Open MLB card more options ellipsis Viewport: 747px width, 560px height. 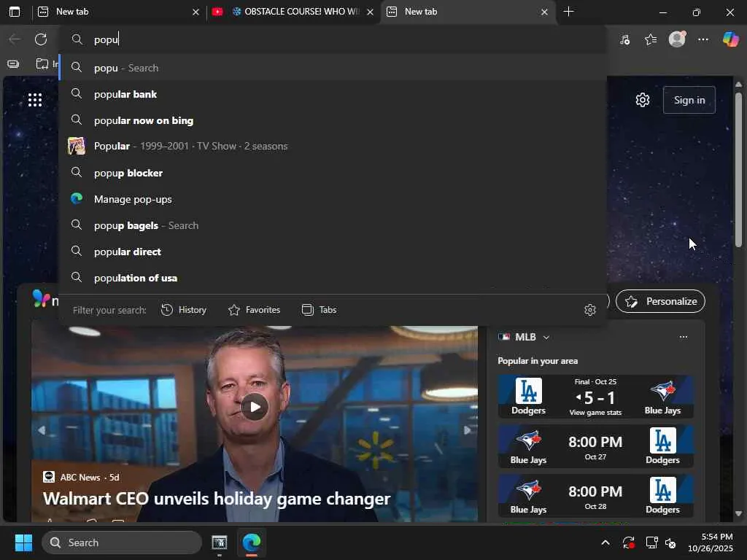tap(683, 337)
